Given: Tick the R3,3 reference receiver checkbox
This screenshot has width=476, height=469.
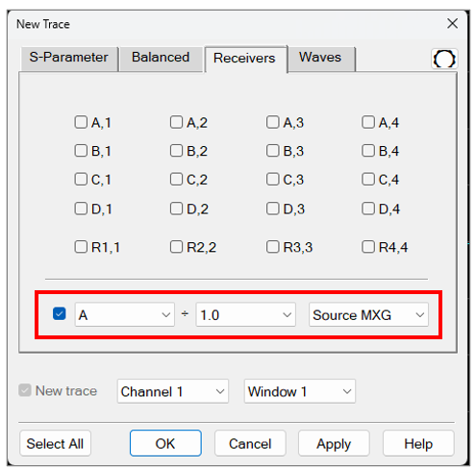Looking at the screenshot, I should click(273, 247).
